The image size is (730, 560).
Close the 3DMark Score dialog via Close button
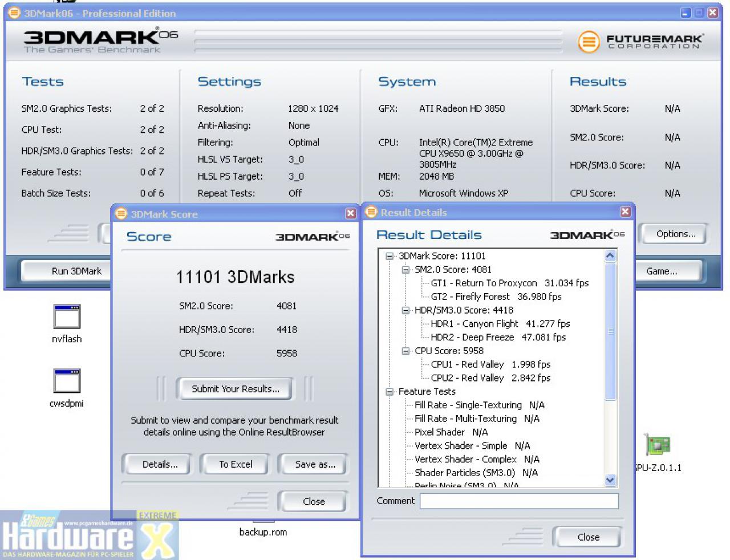314,501
